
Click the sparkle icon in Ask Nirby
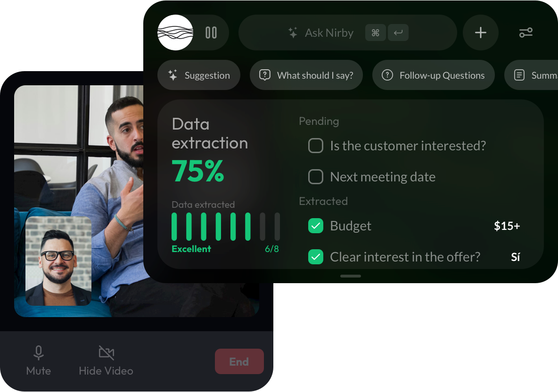293,33
